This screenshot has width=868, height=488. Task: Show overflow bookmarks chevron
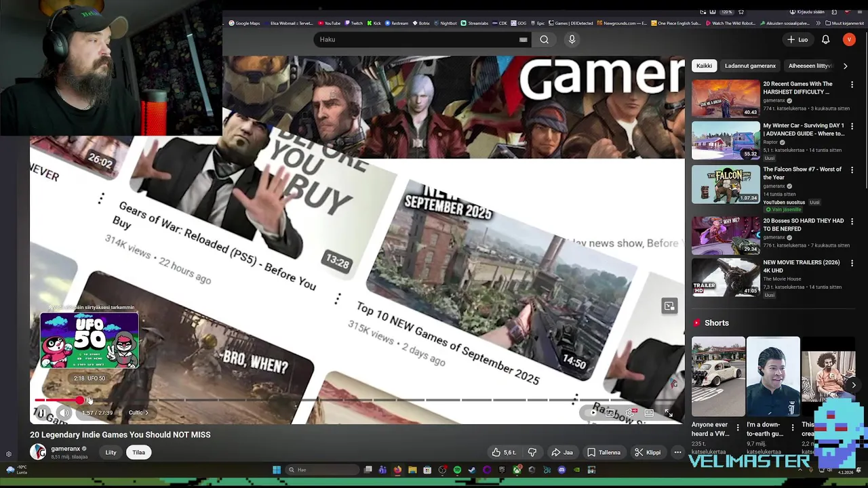[818, 23]
